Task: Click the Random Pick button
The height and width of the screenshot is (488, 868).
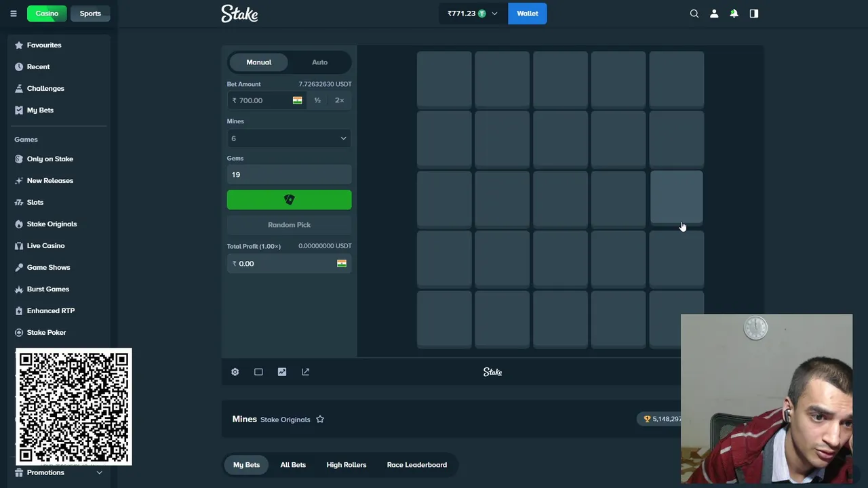Action: click(x=289, y=225)
